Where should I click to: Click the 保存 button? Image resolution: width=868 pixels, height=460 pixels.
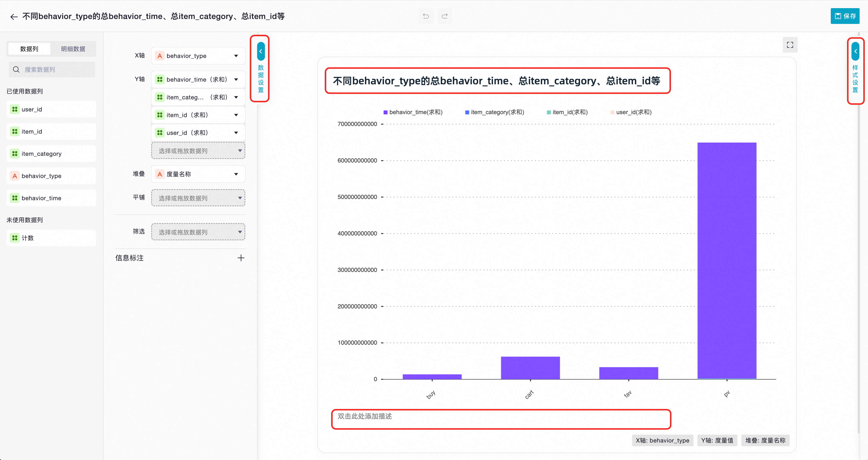coord(845,16)
